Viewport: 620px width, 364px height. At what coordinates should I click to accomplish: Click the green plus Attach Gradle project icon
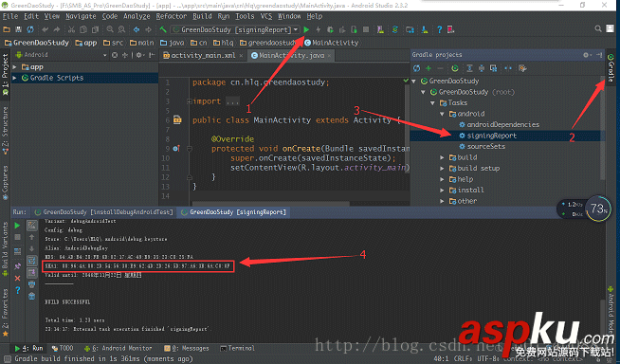429,68
